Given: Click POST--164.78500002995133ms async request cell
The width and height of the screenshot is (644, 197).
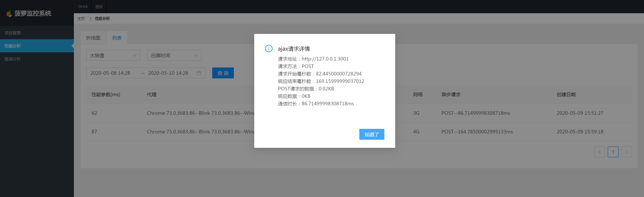Looking at the screenshot, I should pos(477,132).
